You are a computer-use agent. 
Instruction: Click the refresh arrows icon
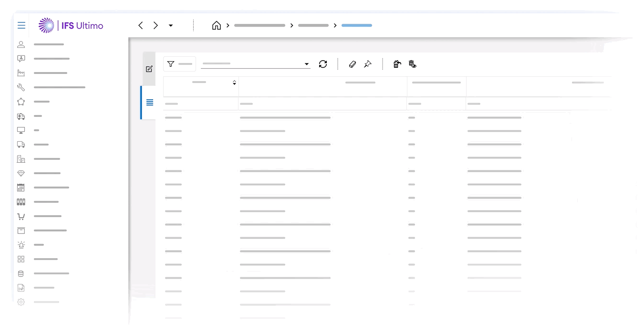(323, 64)
